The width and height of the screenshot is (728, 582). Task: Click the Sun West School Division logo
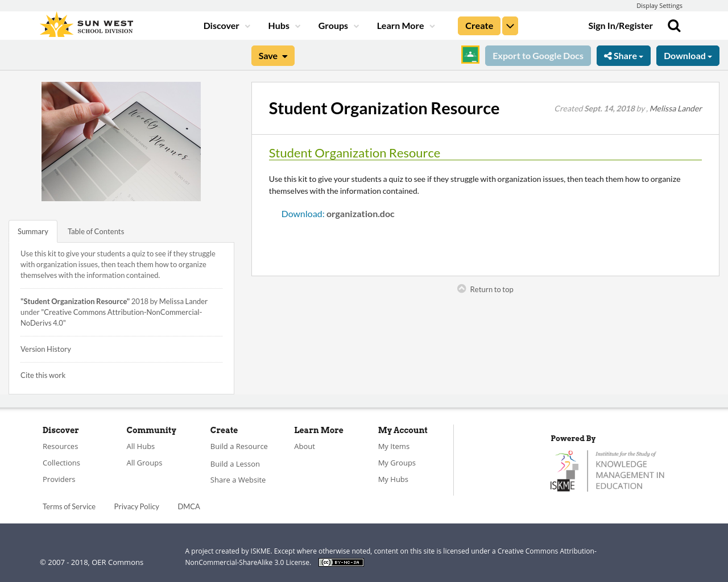tap(85, 24)
